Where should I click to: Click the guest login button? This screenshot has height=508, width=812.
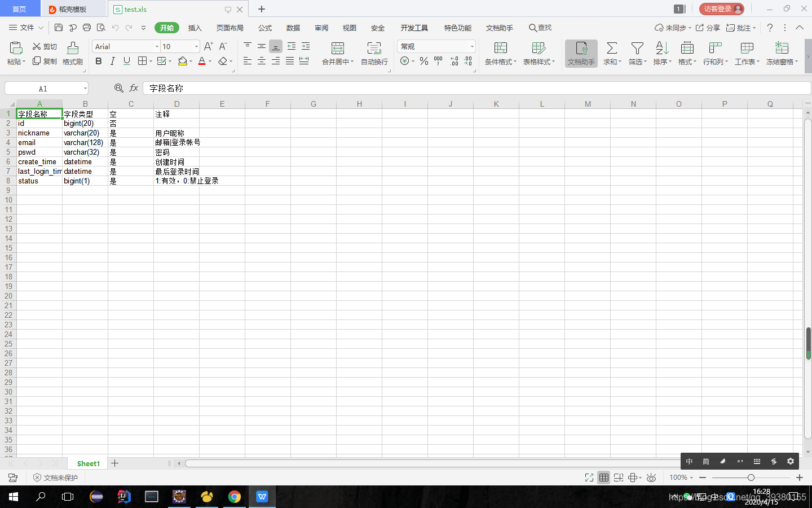coord(722,9)
